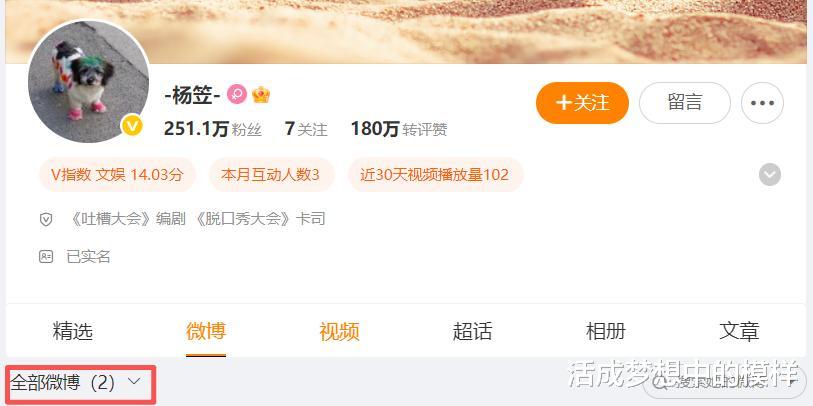813x406 pixels.
Task: Click the 留言 message button
Action: tap(685, 103)
